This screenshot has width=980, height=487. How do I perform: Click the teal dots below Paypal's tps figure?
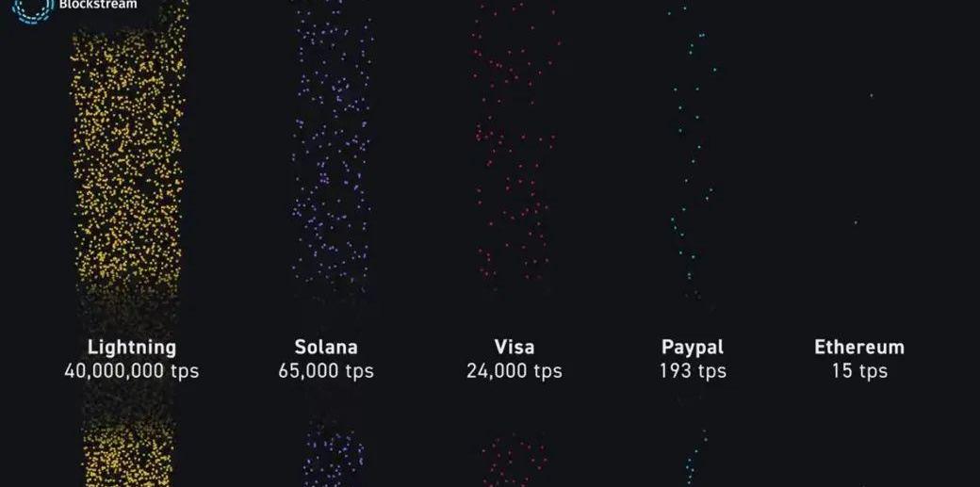695,457
